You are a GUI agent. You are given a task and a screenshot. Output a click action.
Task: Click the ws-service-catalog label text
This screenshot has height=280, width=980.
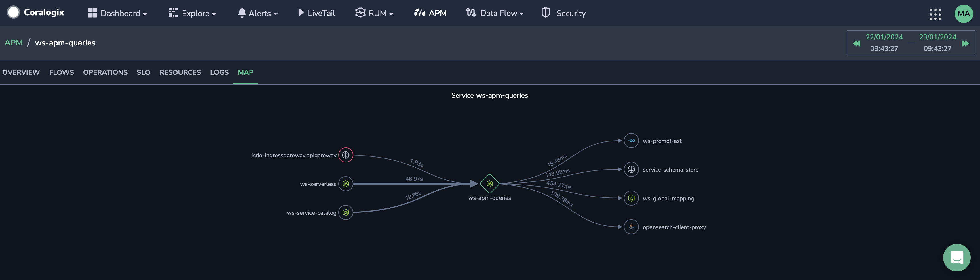click(x=311, y=213)
